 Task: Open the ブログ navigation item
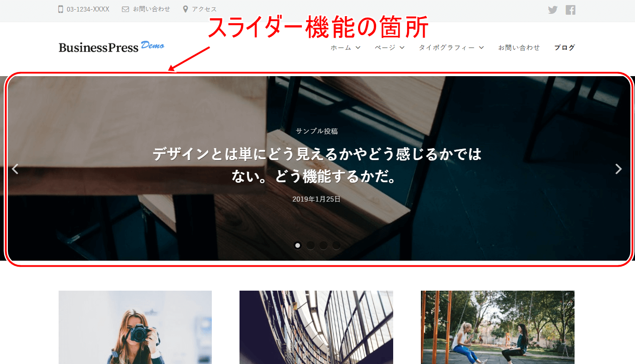pos(564,48)
